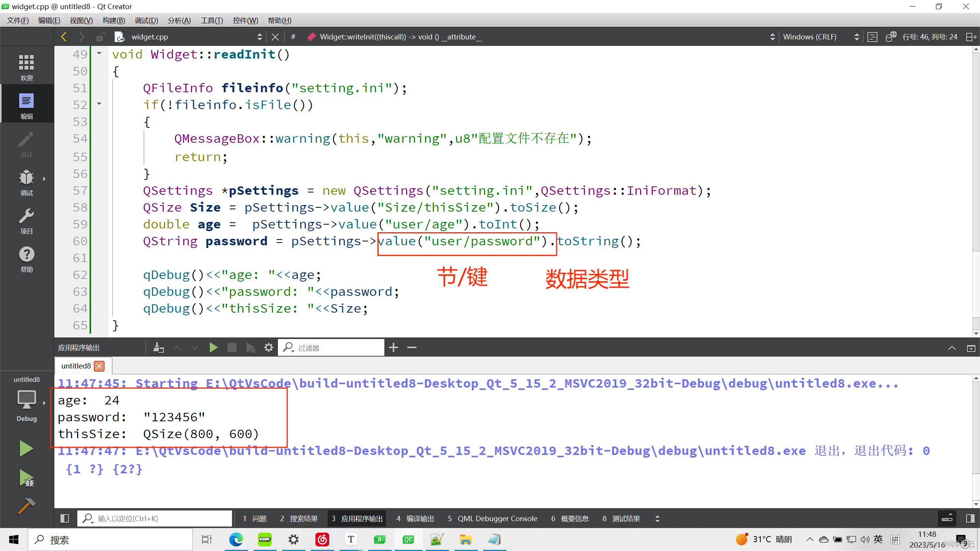980x551 pixels.
Task: Navigate back using the left arrow button
Action: point(64,36)
